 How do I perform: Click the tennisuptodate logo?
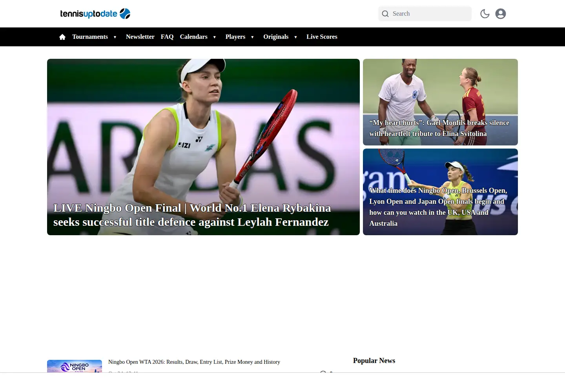coord(95,14)
